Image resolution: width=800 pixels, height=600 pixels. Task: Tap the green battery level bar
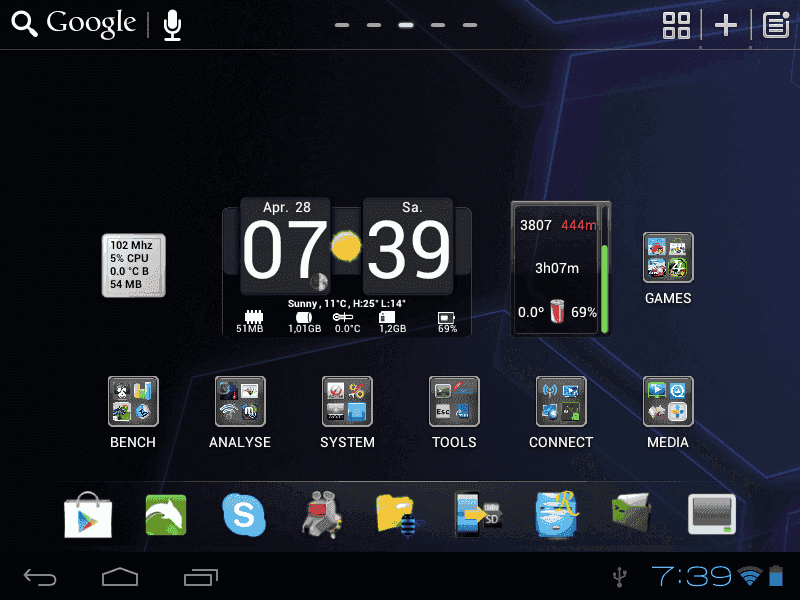(x=605, y=288)
